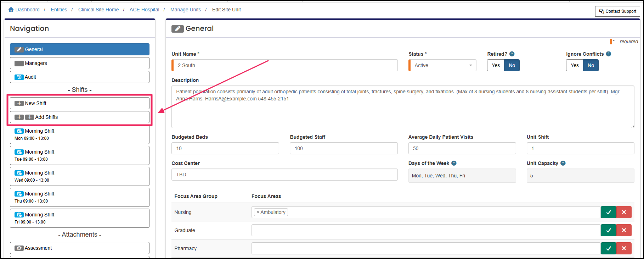Click the double plus icon on Add Shifts
The width and height of the screenshot is (644, 259).
[24, 117]
